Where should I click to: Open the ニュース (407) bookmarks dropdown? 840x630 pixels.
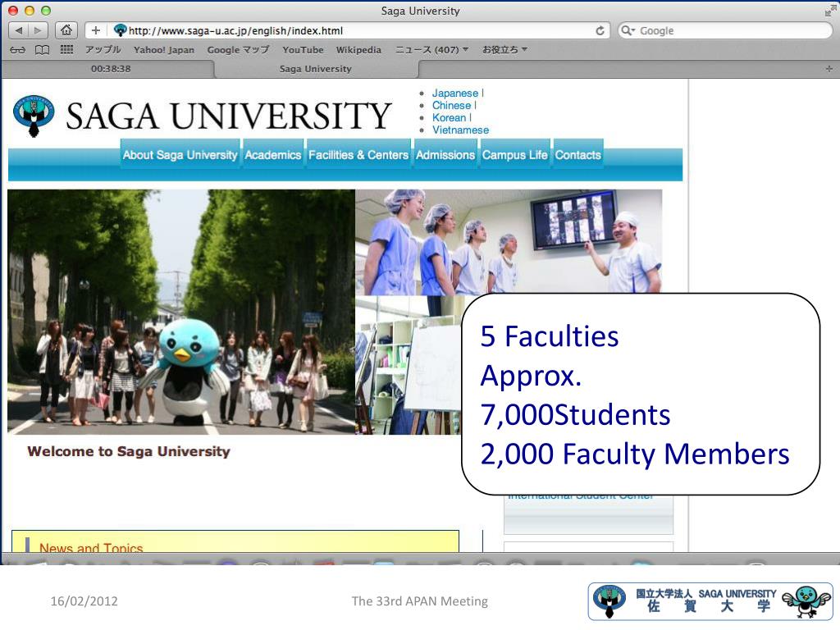click(x=431, y=50)
